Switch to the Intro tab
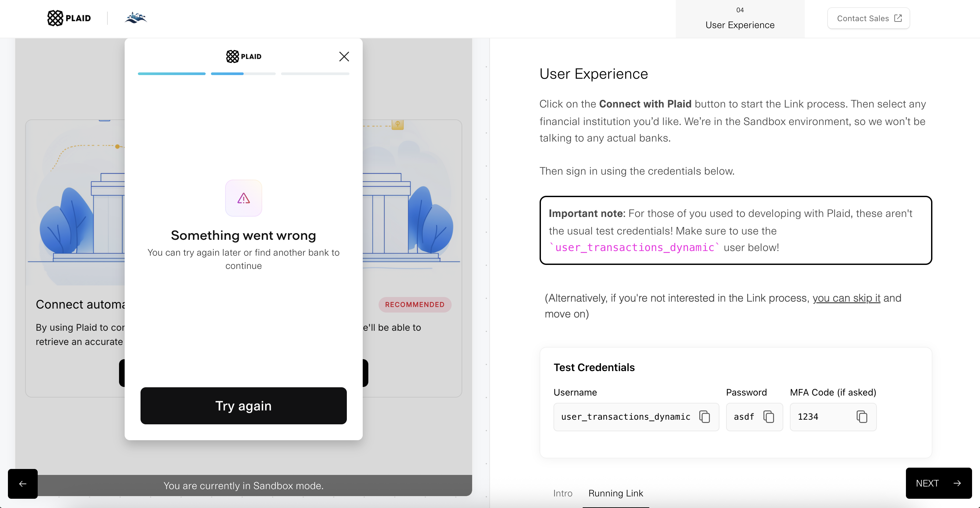 point(563,493)
